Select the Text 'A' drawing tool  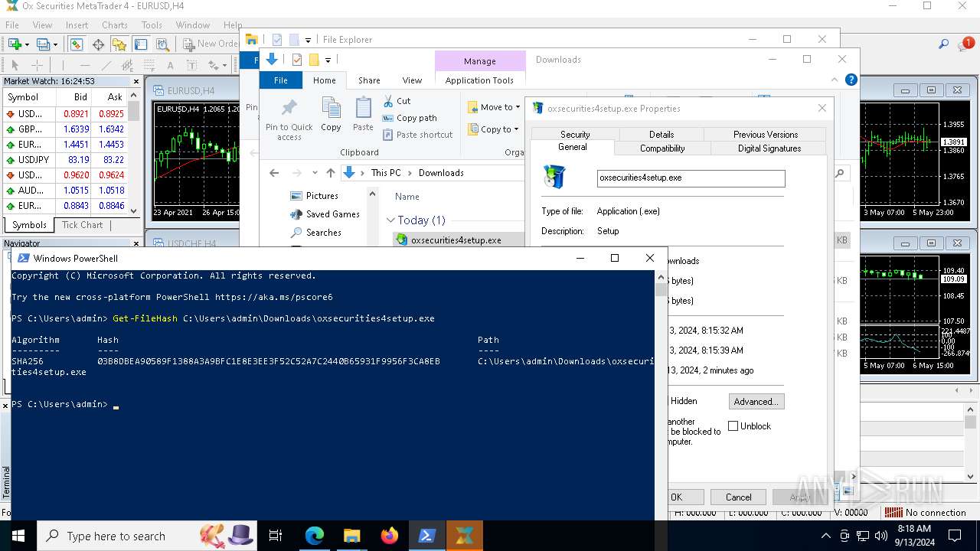(x=170, y=65)
